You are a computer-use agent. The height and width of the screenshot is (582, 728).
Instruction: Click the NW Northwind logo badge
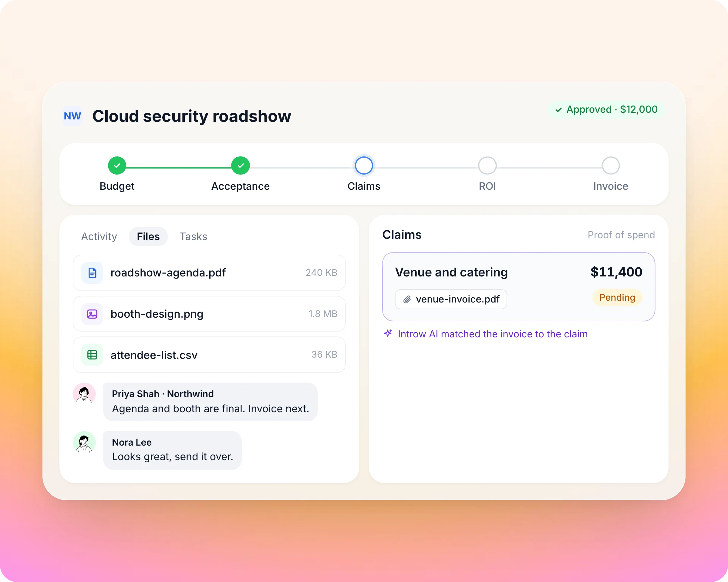click(72, 116)
